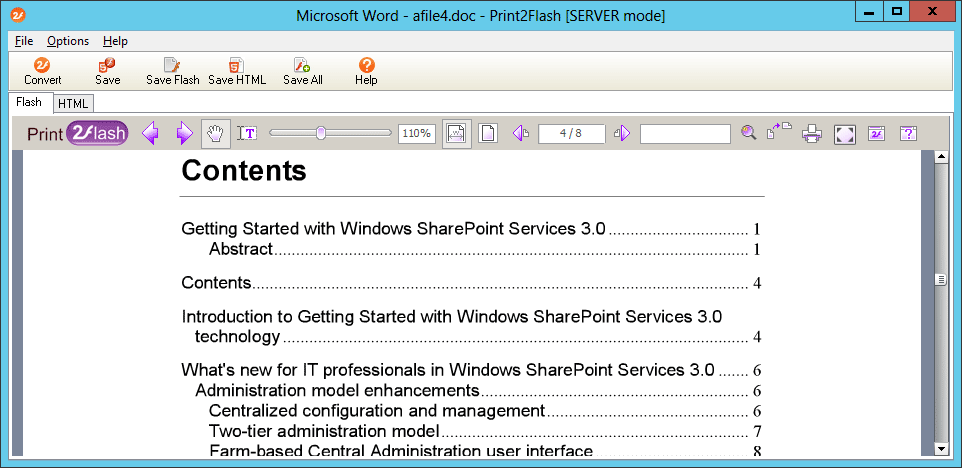Click the search magnifier icon

click(748, 133)
